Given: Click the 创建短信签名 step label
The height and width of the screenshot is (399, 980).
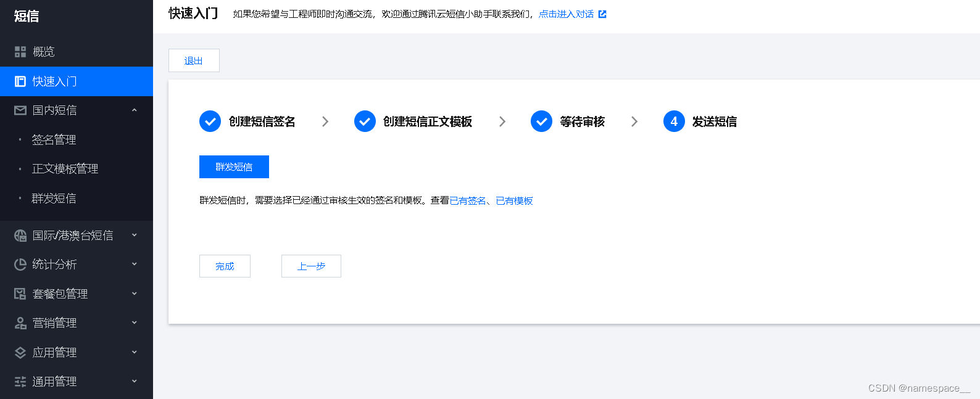Looking at the screenshot, I should pyautogui.click(x=262, y=121).
